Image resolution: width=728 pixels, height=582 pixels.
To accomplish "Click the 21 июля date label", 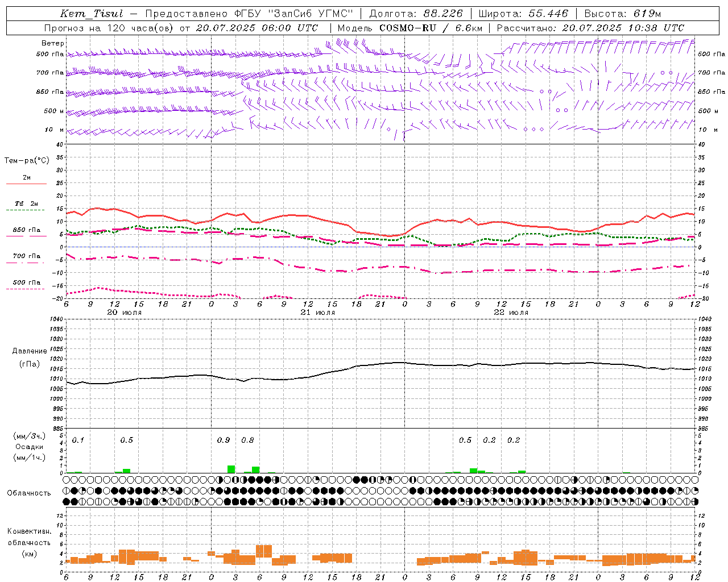I will pos(317,313).
